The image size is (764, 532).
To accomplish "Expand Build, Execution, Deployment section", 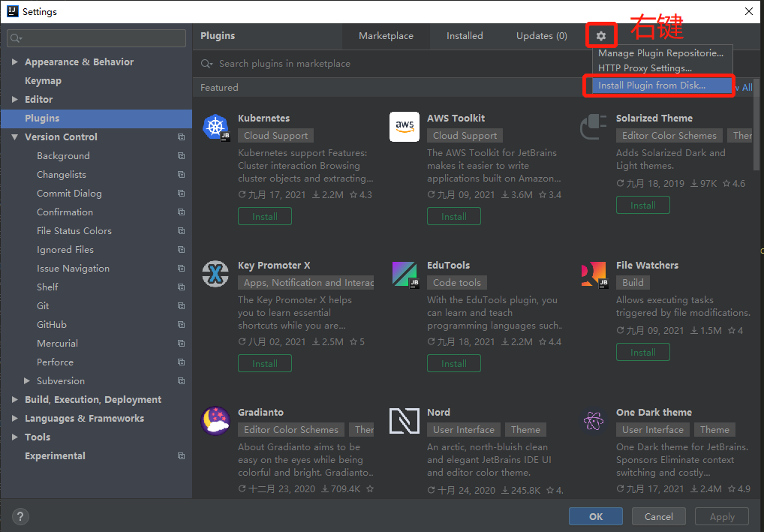I will tap(14, 399).
